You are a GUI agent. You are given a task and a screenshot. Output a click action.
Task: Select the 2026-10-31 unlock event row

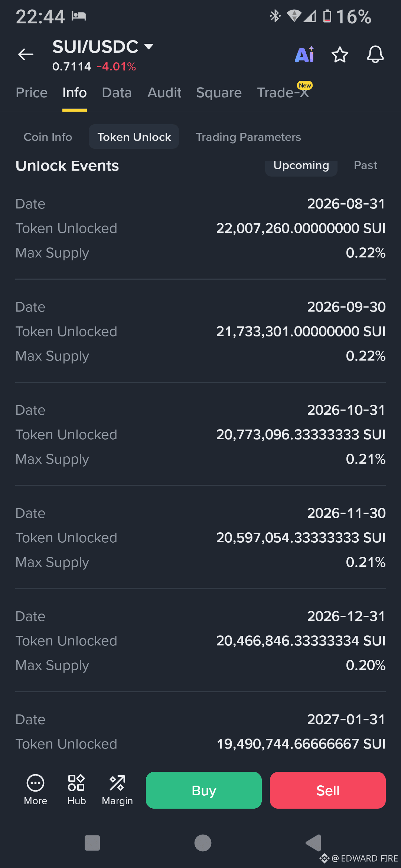click(x=200, y=434)
